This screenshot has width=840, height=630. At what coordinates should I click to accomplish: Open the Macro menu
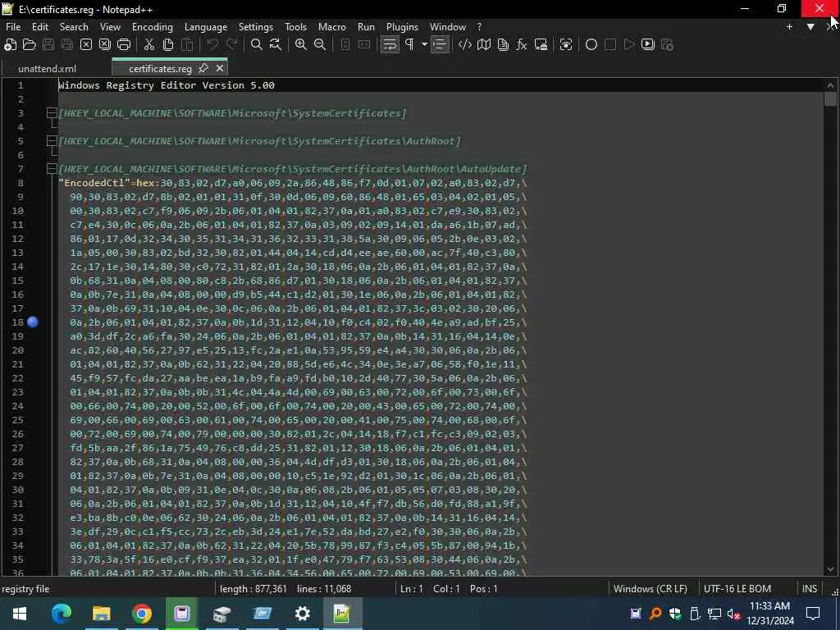[332, 27]
